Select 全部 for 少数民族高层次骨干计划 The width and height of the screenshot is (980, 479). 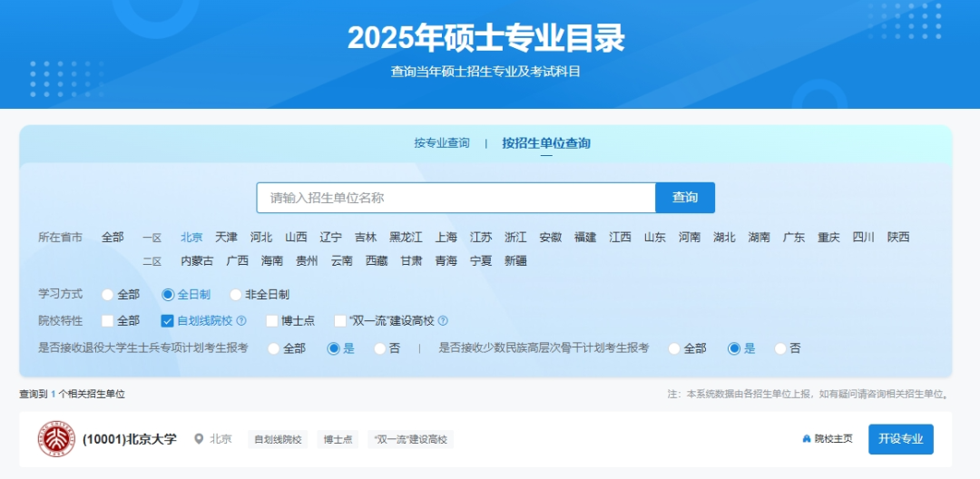[x=674, y=348]
